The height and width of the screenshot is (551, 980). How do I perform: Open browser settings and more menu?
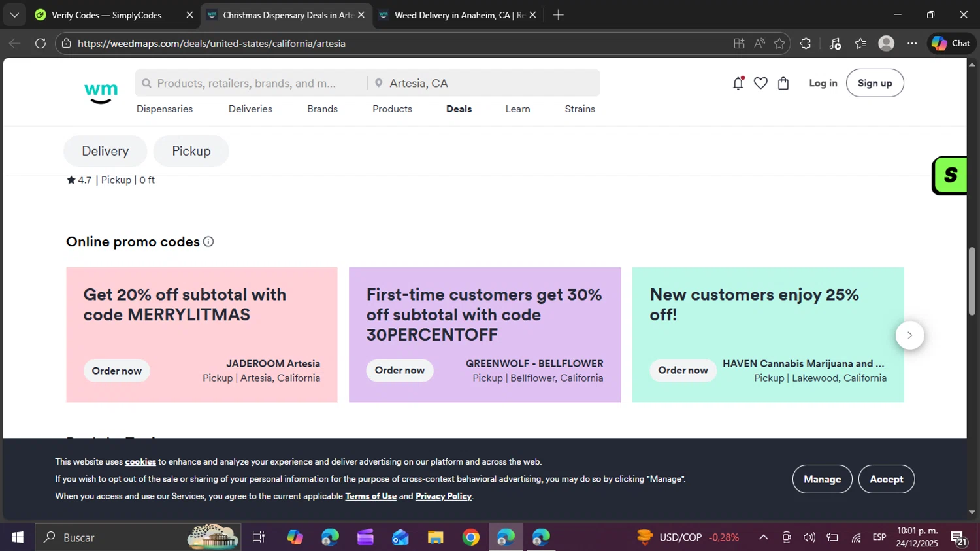912,43
